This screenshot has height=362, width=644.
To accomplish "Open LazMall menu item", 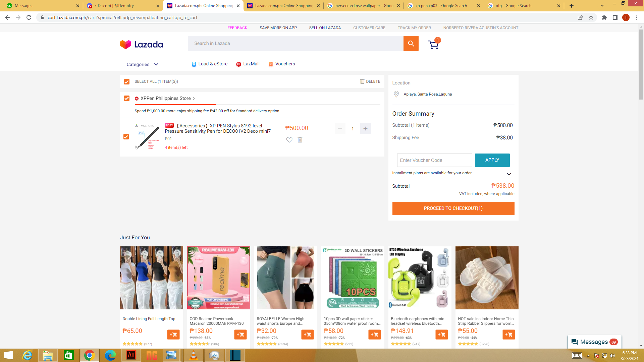I will coord(248,64).
